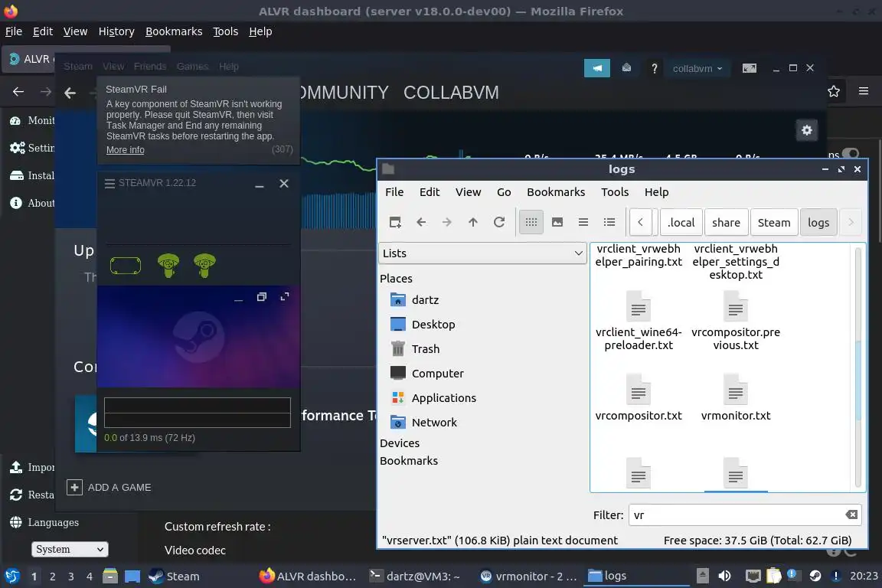Switch file manager to detailed list view
The image size is (882, 588).
(609, 222)
